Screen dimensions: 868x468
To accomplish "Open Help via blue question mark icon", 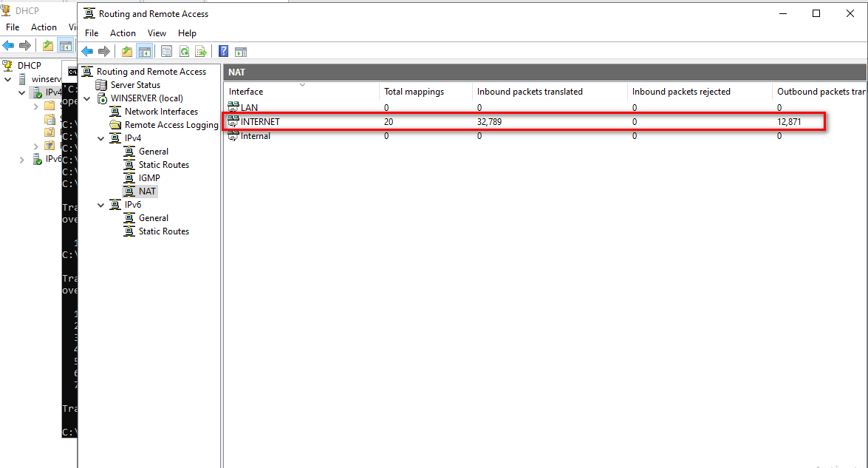I will [x=223, y=51].
